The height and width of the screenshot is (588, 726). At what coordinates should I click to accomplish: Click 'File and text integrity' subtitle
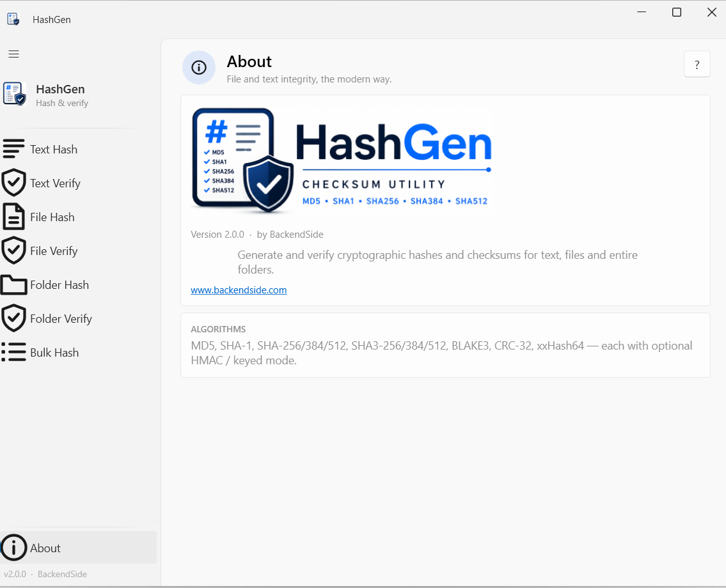click(310, 79)
